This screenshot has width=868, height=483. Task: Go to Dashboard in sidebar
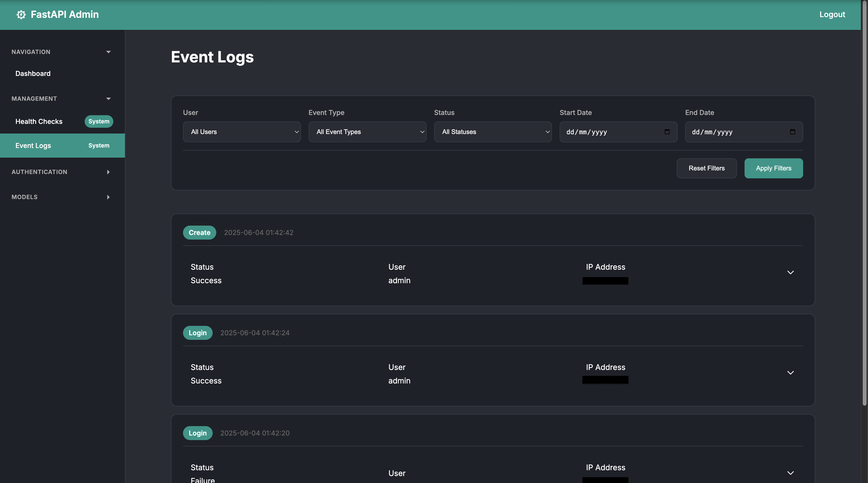click(33, 74)
